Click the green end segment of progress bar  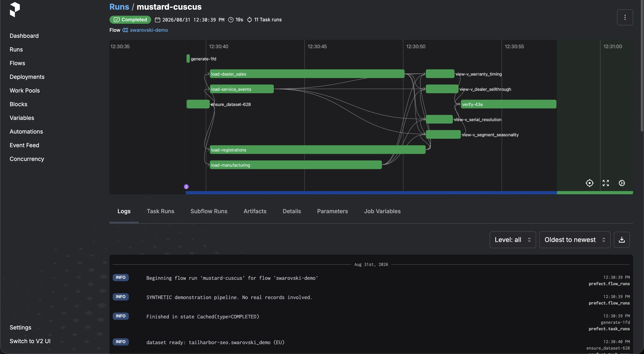click(x=595, y=193)
